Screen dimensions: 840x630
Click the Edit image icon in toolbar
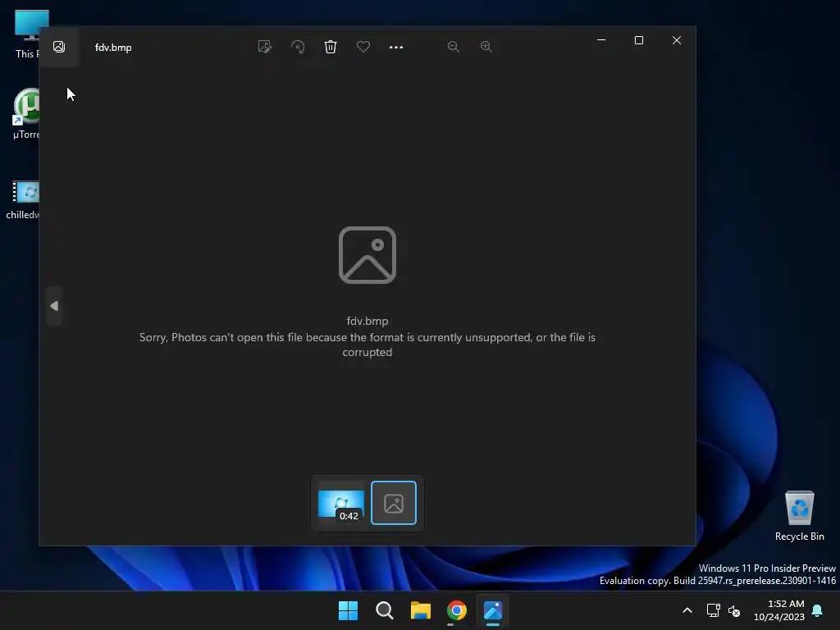265,47
